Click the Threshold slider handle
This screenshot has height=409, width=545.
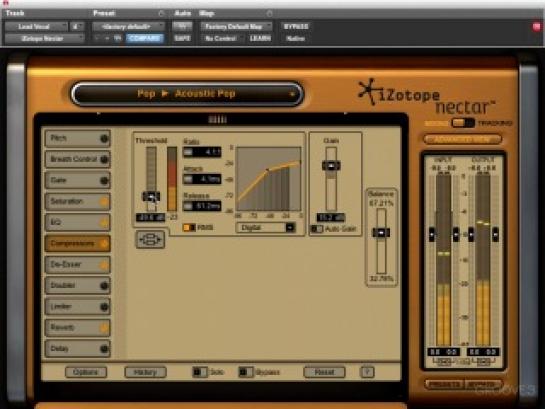151,197
